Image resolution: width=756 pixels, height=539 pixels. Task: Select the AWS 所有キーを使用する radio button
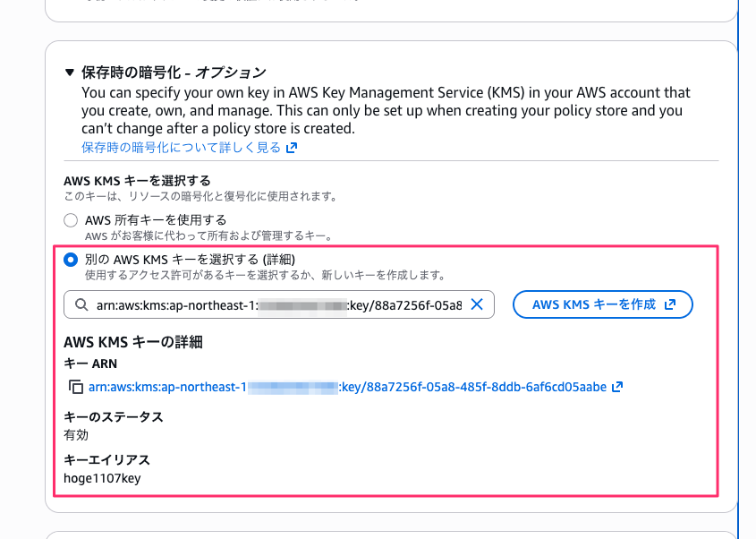coord(71,219)
